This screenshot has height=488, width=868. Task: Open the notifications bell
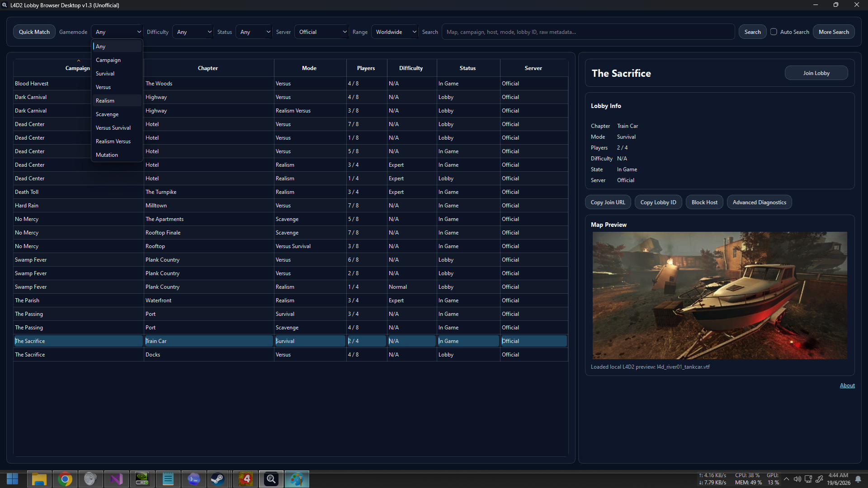(858, 479)
